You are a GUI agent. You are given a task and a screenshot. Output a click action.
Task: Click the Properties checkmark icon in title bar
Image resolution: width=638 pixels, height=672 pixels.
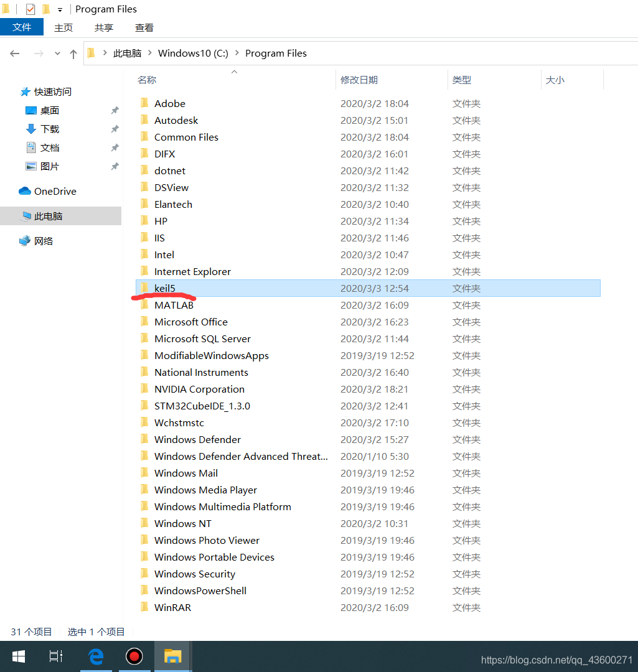[30, 9]
